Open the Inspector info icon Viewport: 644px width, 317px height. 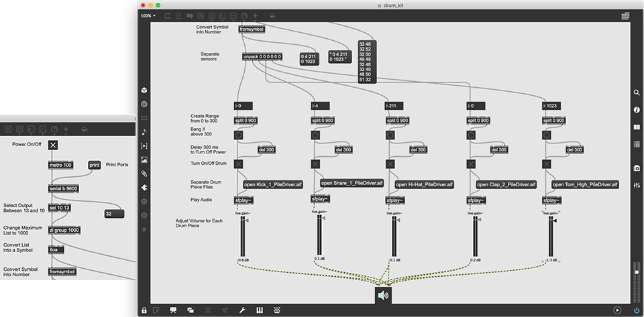coord(637,110)
